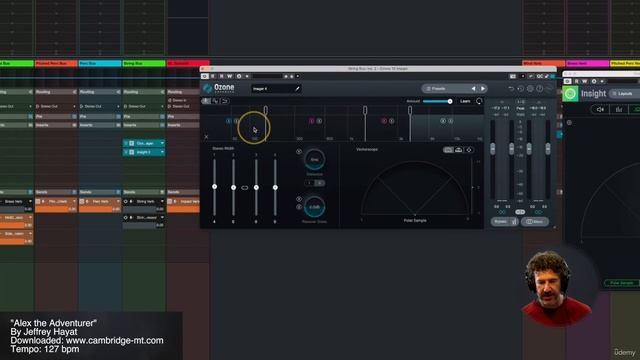640x360 pixels.
Task: Toggle band 4 bypass power icon
Action: [443, 121]
